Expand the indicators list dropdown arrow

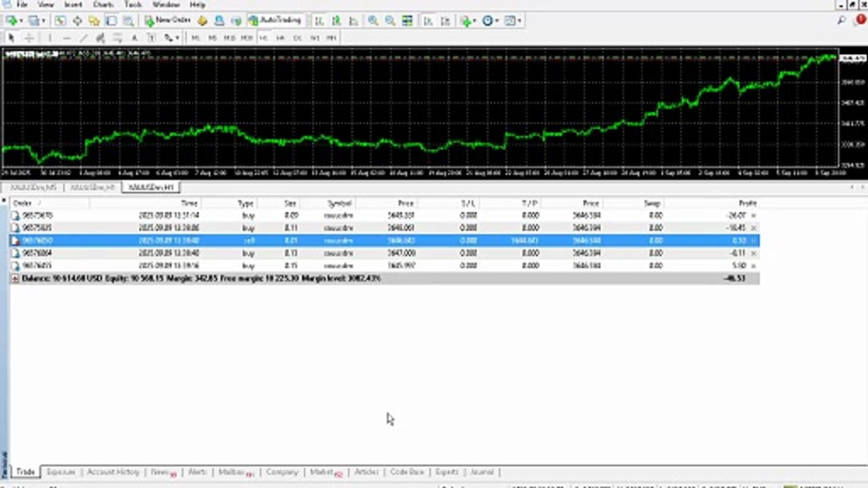475,21
